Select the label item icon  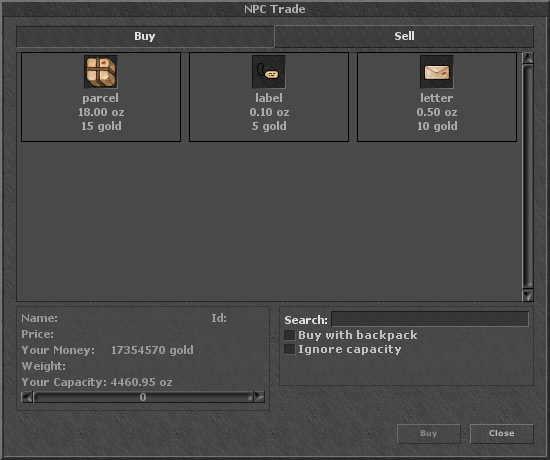pyautogui.click(x=269, y=72)
